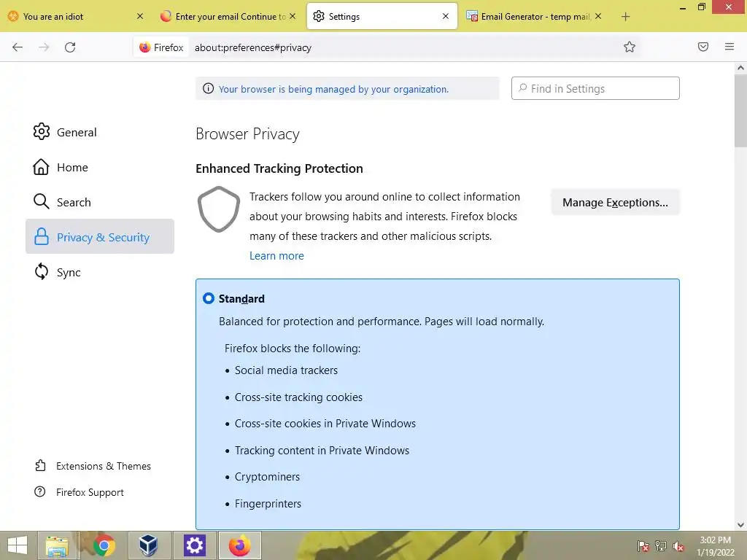Click the Extensions puzzle piece icon

point(41,465)
